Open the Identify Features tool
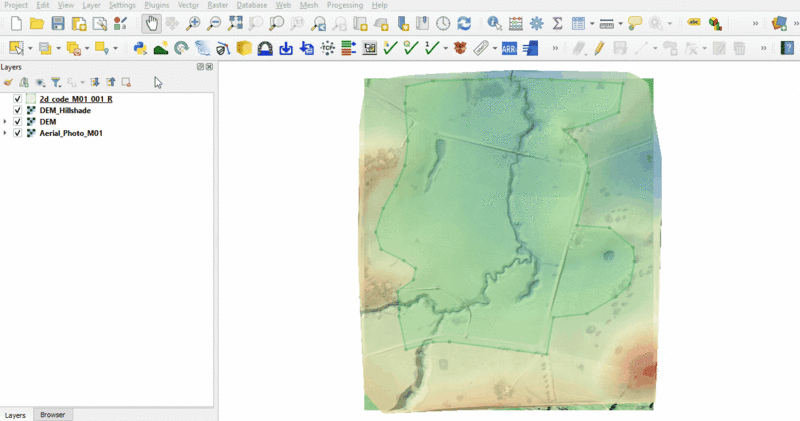The image size is (800, 421). pos(494,24)
